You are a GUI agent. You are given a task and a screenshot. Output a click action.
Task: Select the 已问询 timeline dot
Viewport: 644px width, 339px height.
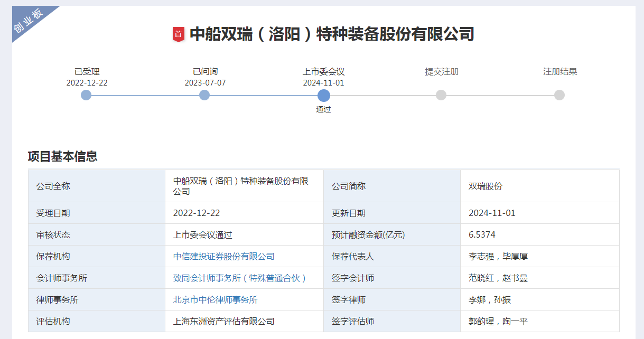[x=204, y=95]
